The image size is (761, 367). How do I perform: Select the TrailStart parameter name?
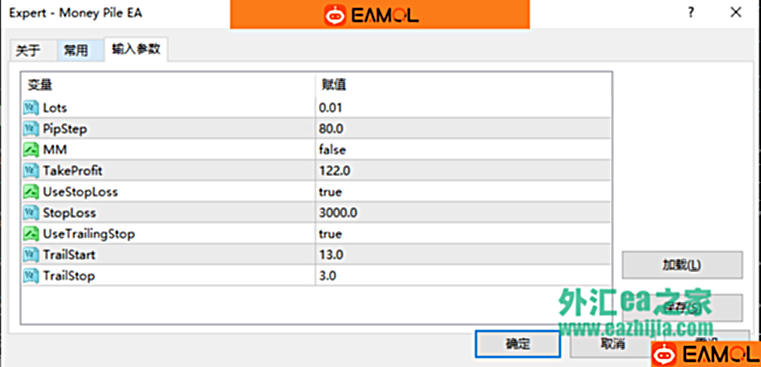pyautogui.click(x=69, y=255)
